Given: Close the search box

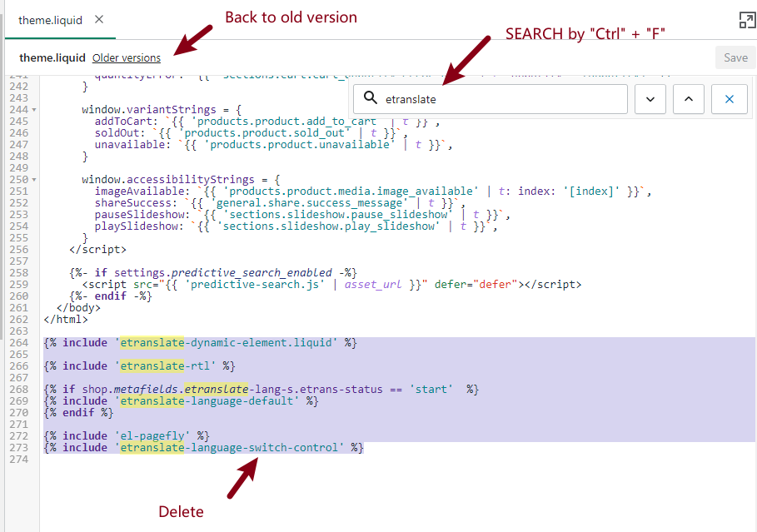Looking at the screenshot, I should click(729, 99).
